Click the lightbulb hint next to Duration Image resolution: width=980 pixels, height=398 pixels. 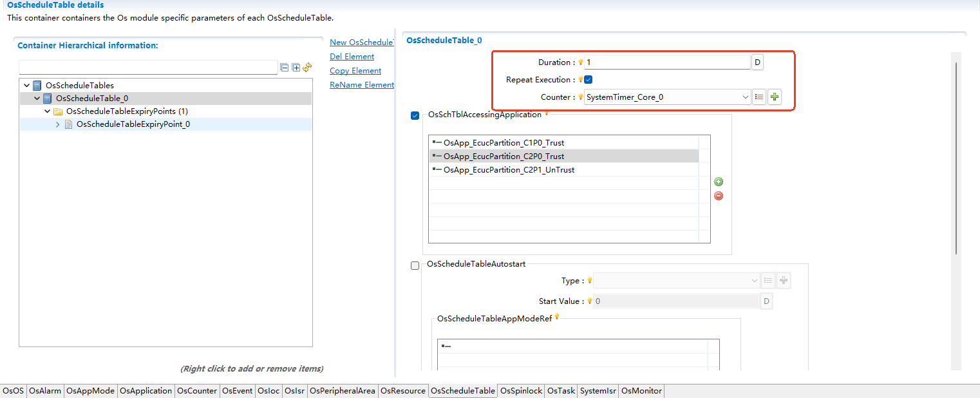click(x=580, y=62)
